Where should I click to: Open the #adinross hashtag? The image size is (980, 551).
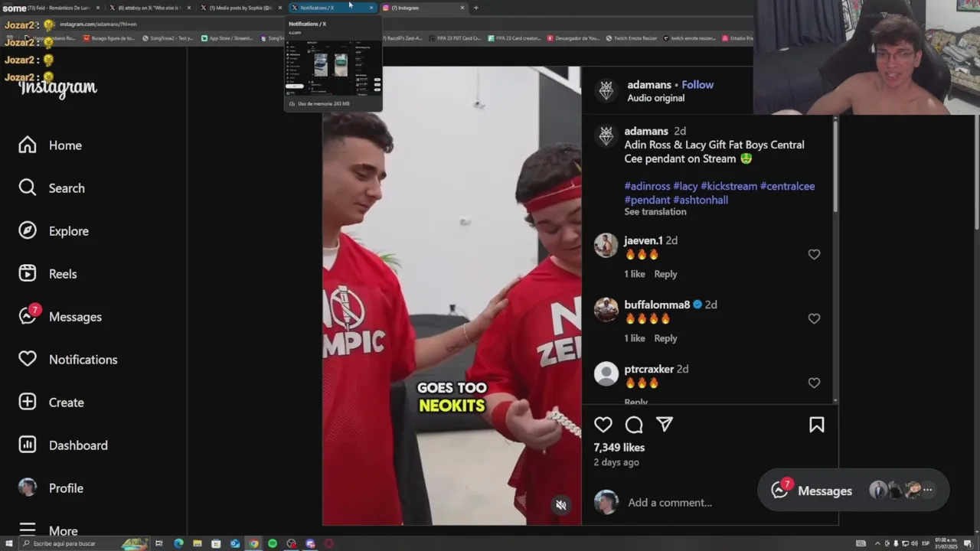pyautogui.click(x=647, y=186)
